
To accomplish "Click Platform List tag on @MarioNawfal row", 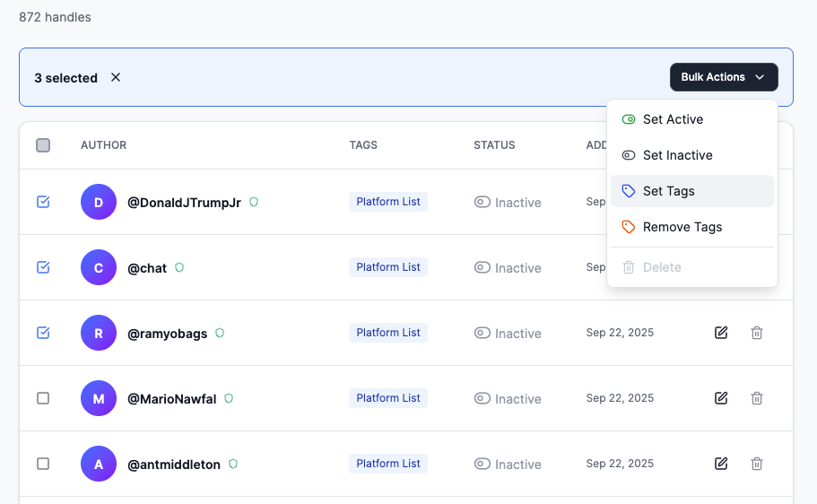I will pyautogui.click(x=388, y=398).
